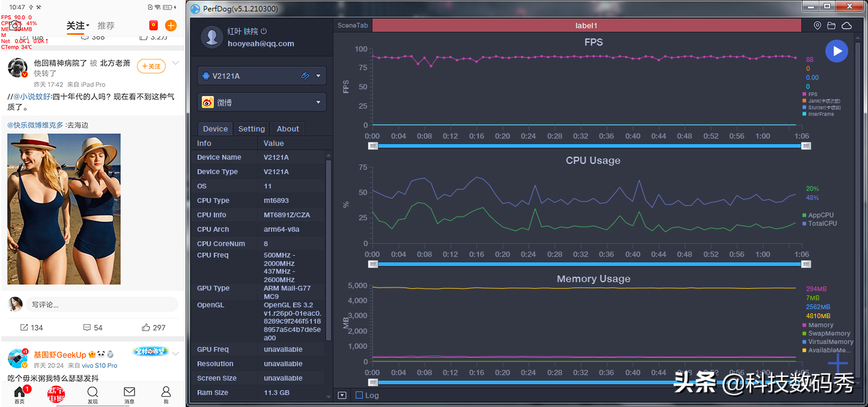Open the 微博 app selection dropdown arrow

(x=318, y=103)
